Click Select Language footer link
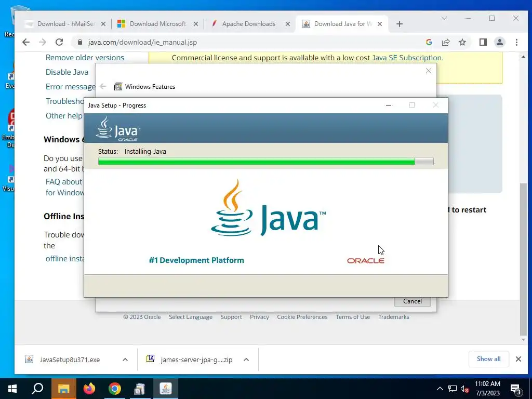 click(190, 317)
